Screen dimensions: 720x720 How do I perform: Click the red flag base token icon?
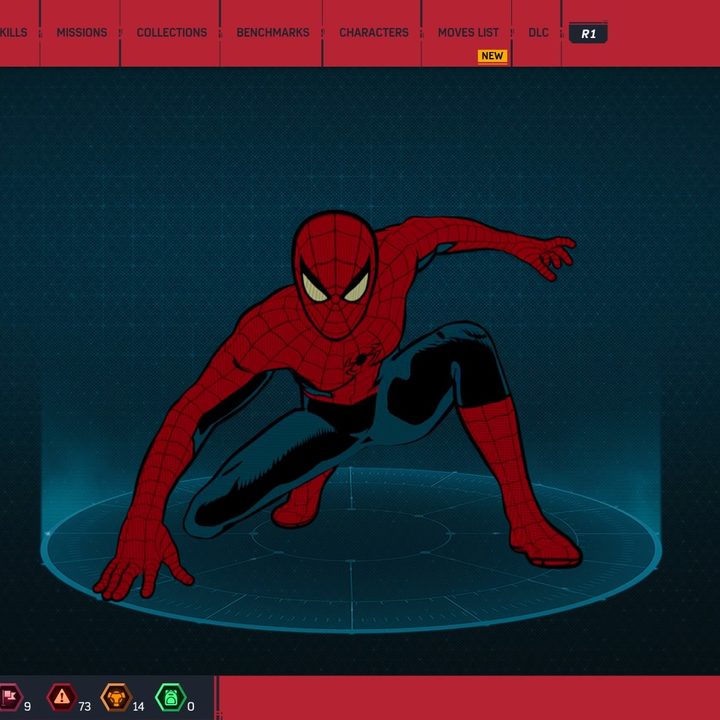tap(9, 697)
